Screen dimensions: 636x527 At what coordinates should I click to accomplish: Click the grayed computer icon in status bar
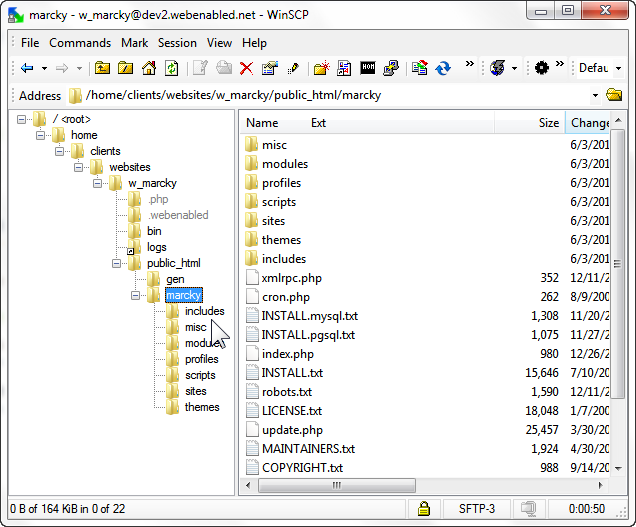[x=529, y=509]
